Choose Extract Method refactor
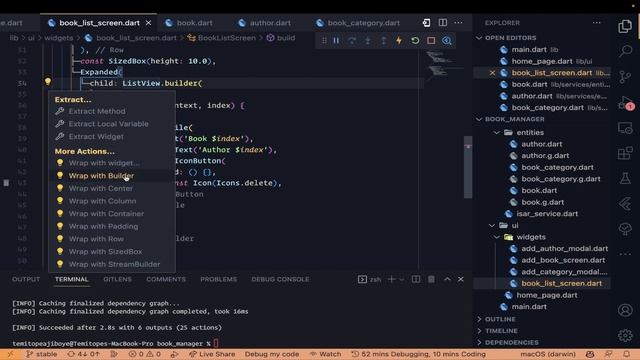Screen dimensions: 640x360 112,111
